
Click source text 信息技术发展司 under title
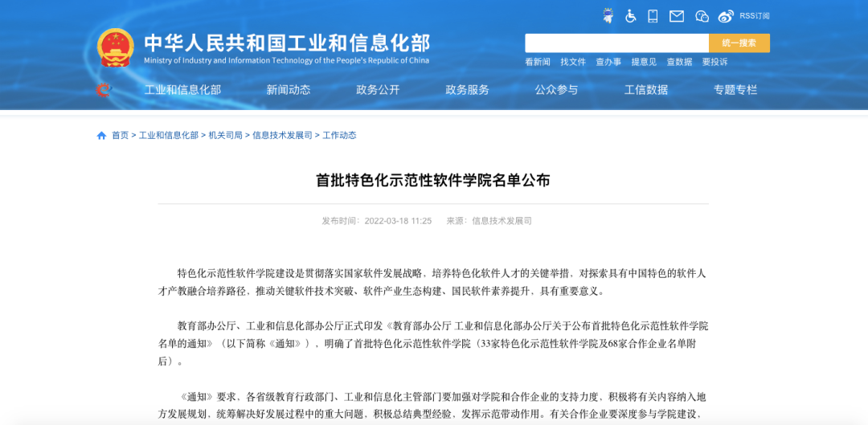click(502, 221)
